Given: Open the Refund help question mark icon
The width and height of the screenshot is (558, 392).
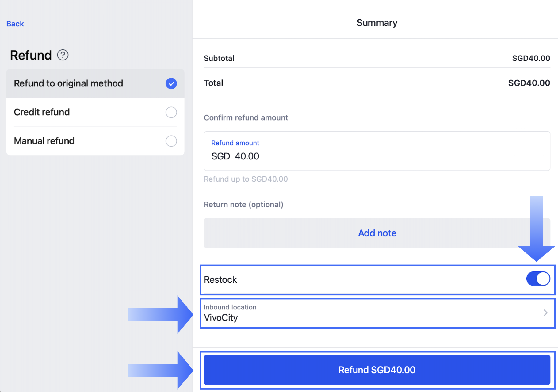Looking at the screenshot, I should pos(63,55).
